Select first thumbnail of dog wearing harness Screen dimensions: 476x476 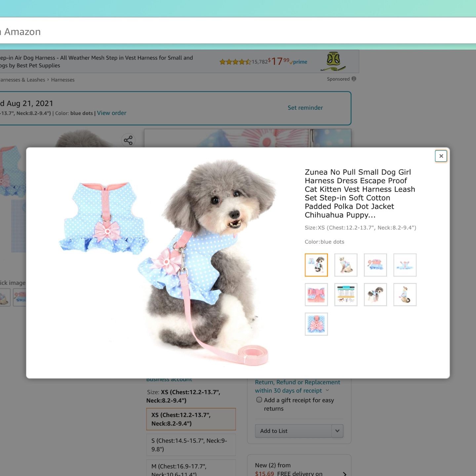pyautogui.click(x=316, y=265)
